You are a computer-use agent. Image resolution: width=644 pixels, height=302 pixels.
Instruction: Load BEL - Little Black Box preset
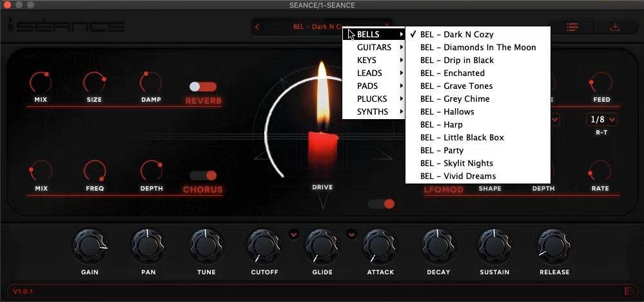point(478,137)
